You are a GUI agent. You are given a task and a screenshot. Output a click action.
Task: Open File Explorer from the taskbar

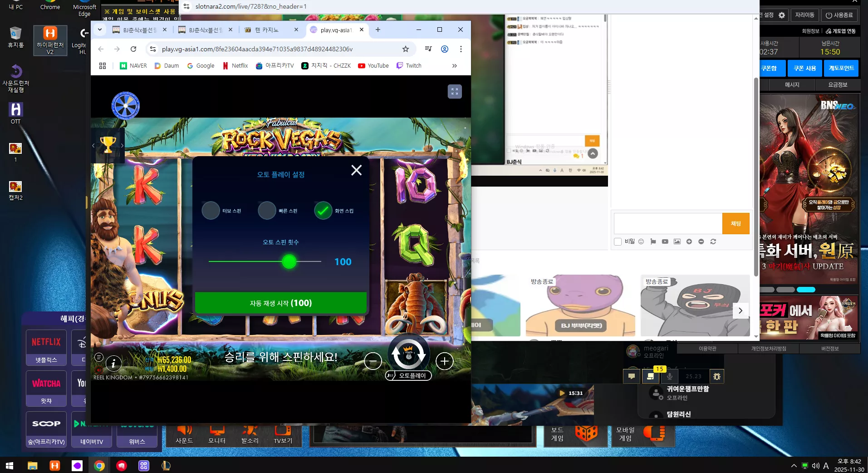32,466
